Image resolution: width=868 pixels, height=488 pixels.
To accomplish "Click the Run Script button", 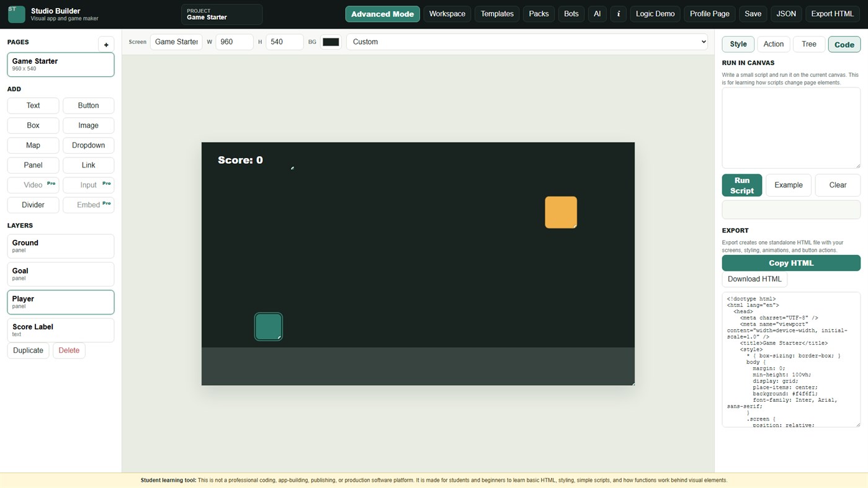I will pos(742,185).
